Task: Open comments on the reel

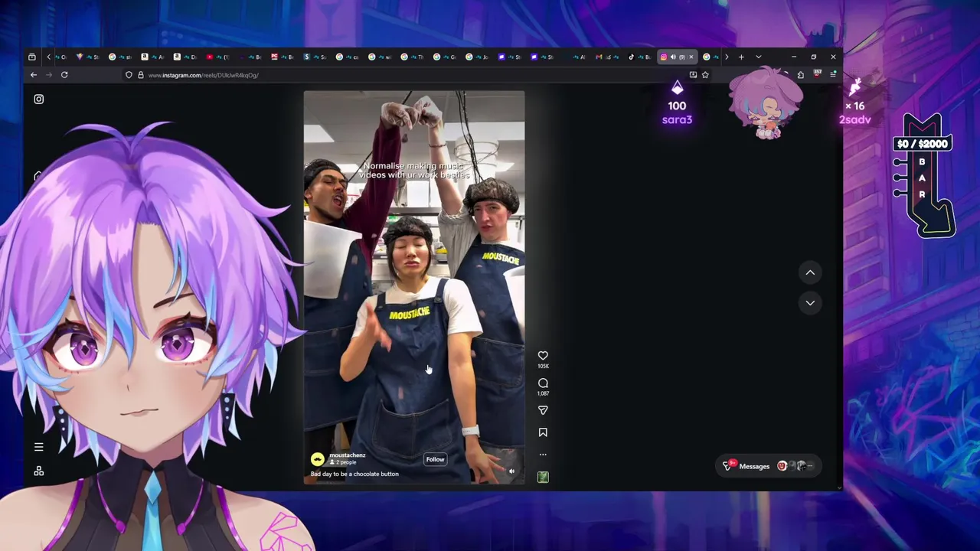Action: point(543,383)
